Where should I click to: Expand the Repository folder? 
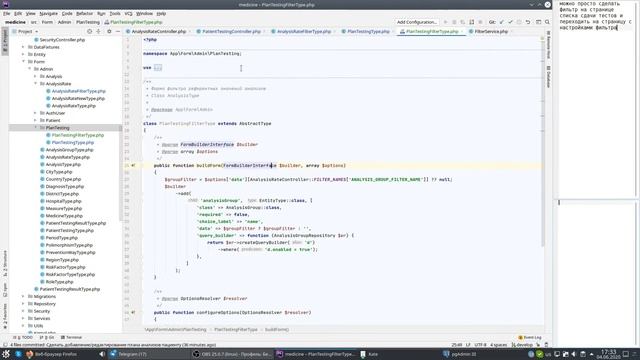23,304
